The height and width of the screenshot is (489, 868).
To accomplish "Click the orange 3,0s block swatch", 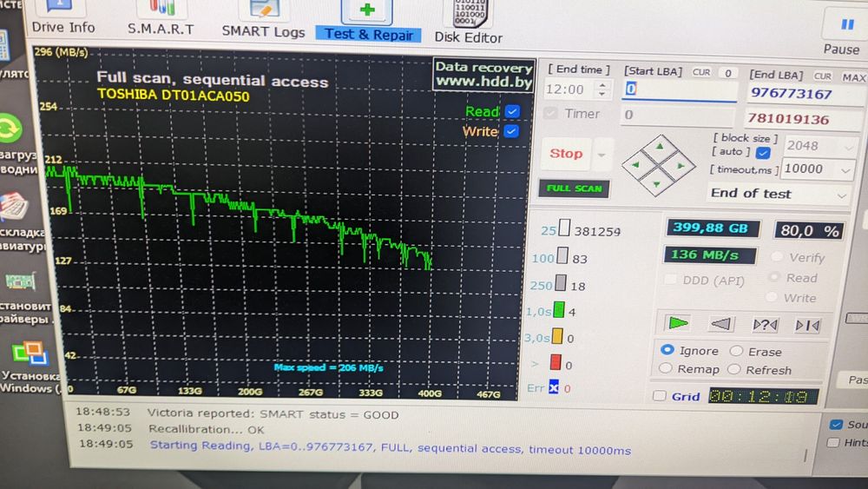I will [x=557, y=335].
